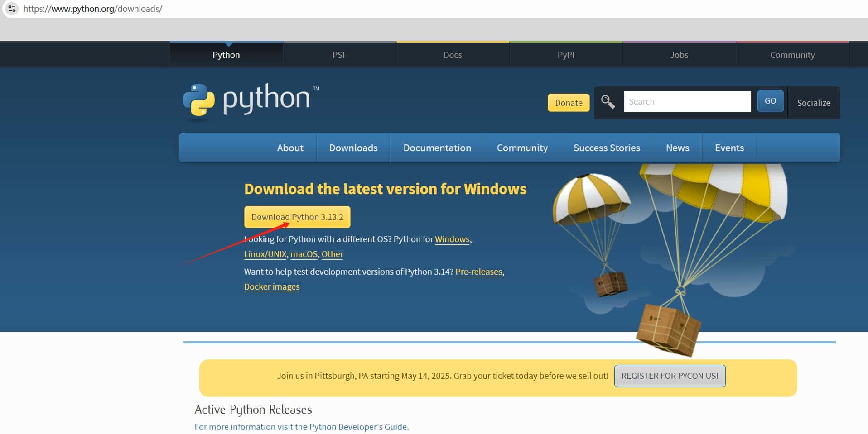Open the Docker images link

[x=272, y=287]
